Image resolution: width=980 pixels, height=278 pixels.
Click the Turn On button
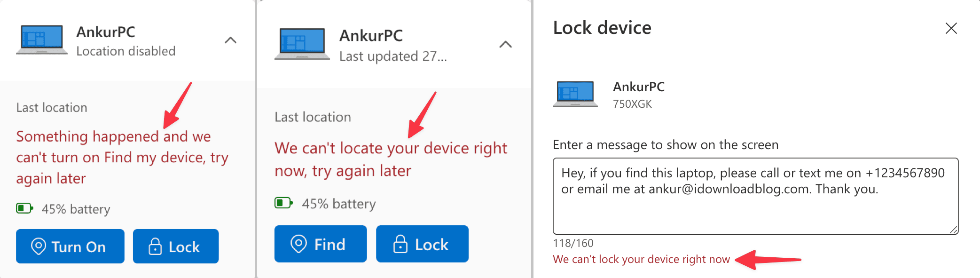(70, 246)
